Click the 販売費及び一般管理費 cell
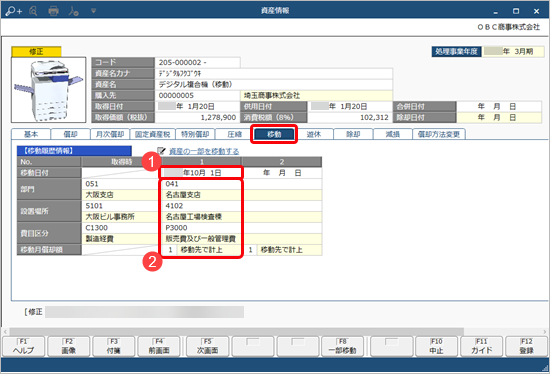Viewport: 550px width, 374px height. (202, 239)
